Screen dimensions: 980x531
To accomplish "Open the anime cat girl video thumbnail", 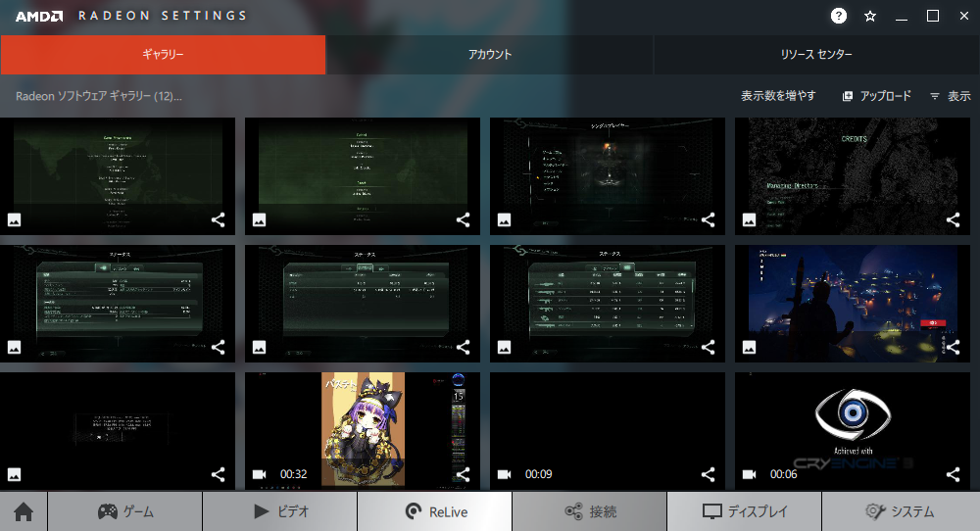I will [363, 431].
